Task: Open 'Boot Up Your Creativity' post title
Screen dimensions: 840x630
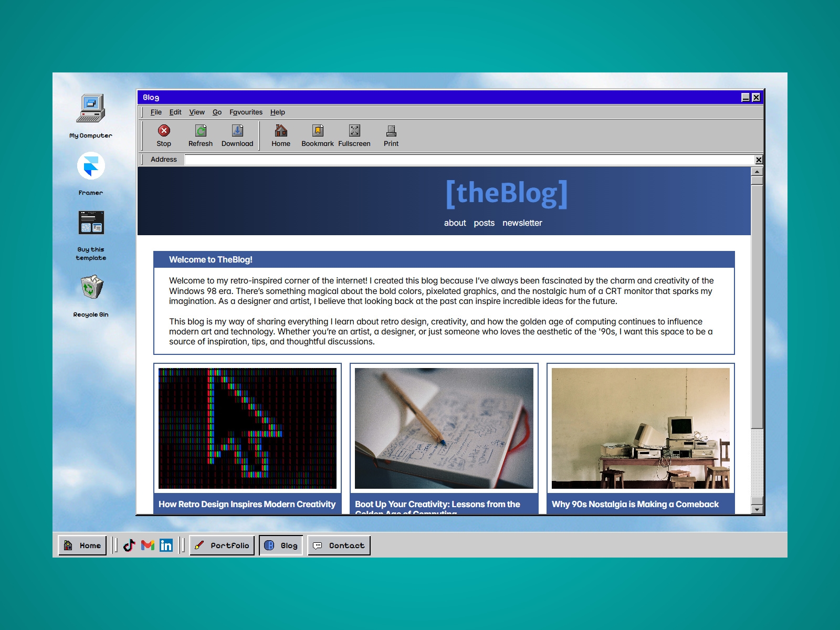Action: pos(437,506)
